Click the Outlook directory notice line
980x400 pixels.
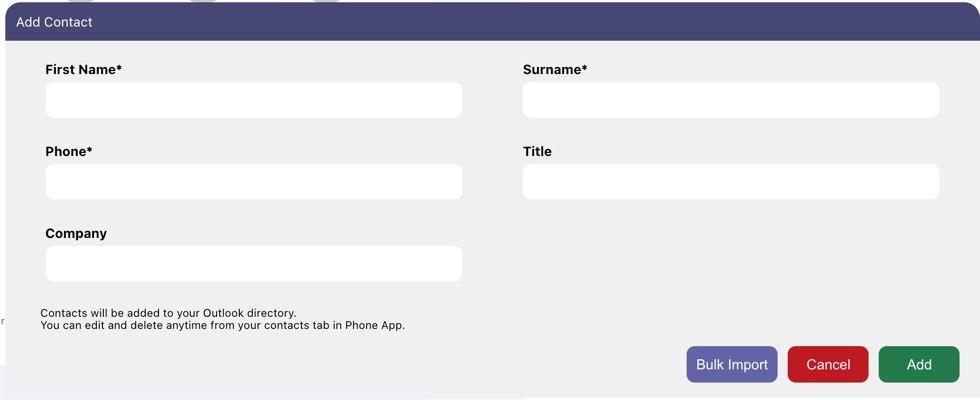coord(168,313)
